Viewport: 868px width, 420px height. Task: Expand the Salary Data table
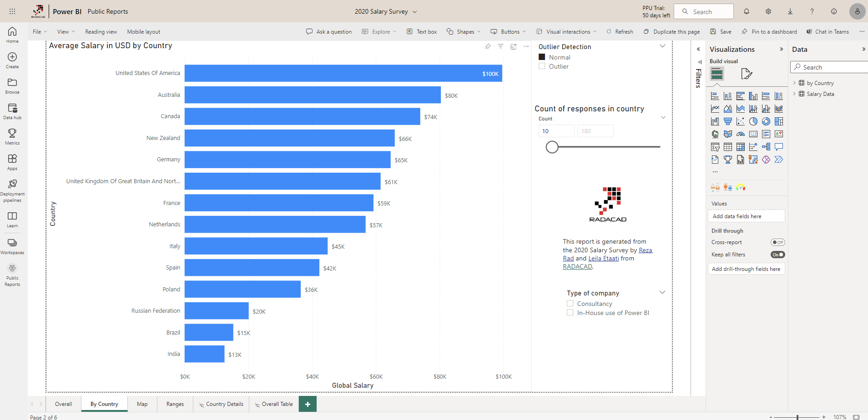794,94
